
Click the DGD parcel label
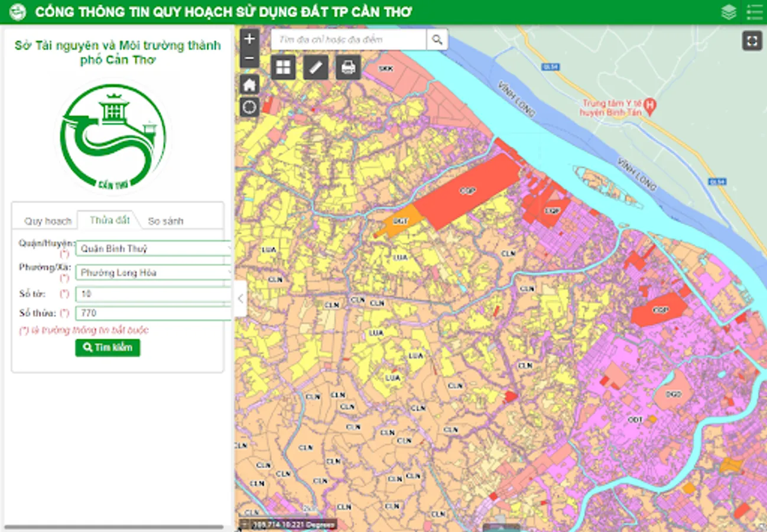[x=674, y=394]
